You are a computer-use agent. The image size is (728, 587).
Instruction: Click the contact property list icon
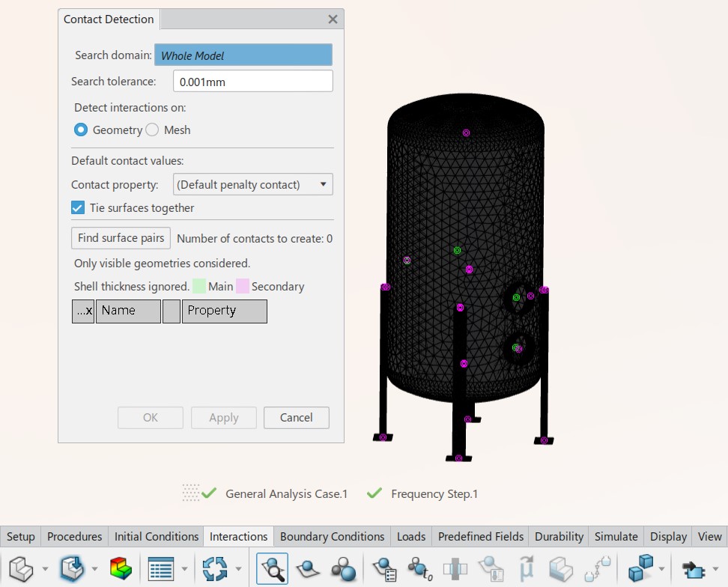point(384,568)
